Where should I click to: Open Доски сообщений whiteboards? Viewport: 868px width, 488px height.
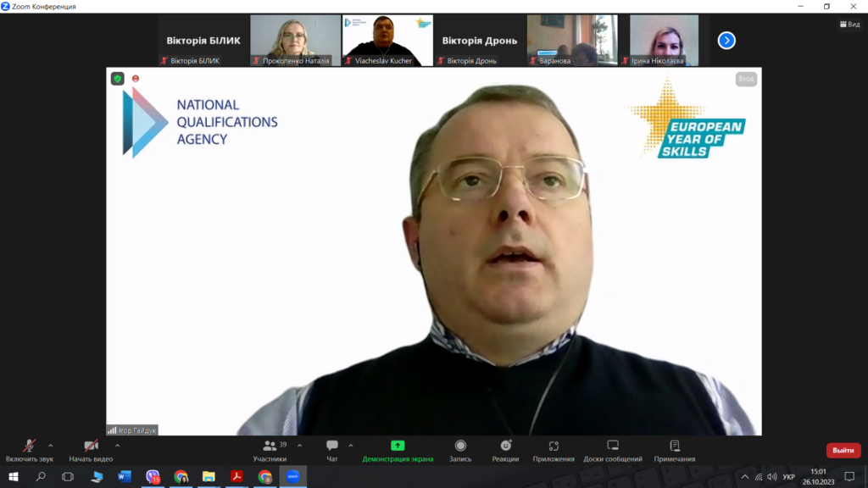[x=613, y=446]
